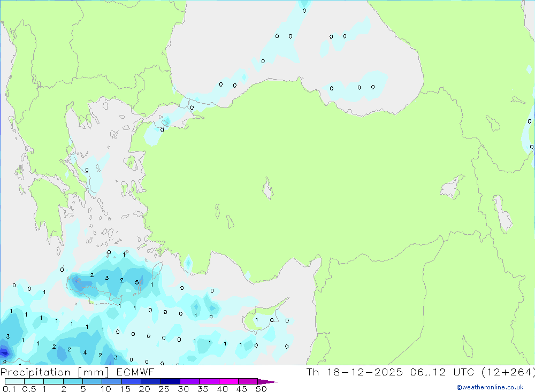Select the 10–15 mm medium blue legend swatch
The image size is (535, 392).
pyautogui.click(x=112, y=381)
